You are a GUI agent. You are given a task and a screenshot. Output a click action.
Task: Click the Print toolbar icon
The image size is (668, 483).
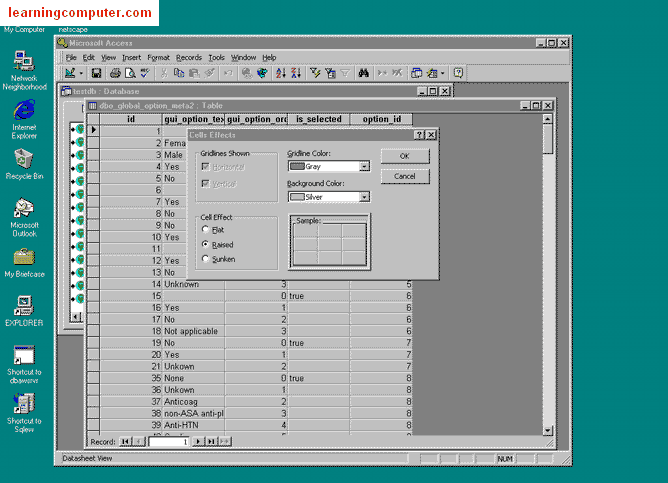tap(115, 73)
